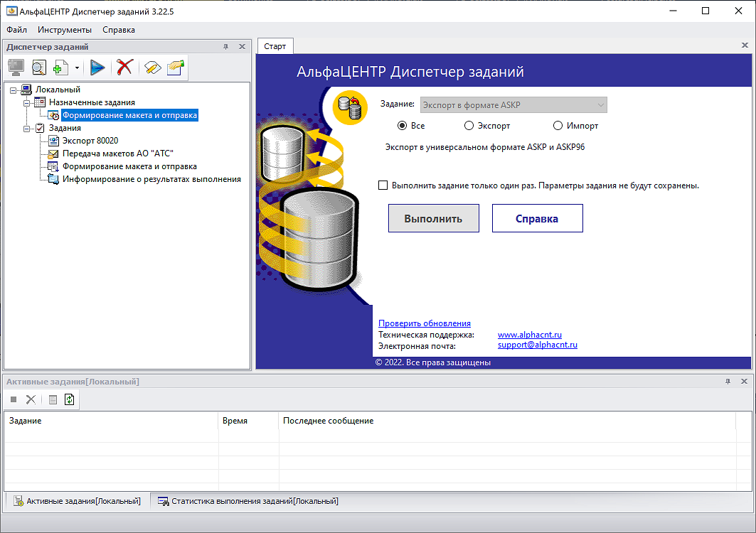Viewport: 756px width, 533px height.
Task: Select Информирование о результатах выполнения task
Action: point(151,179)
